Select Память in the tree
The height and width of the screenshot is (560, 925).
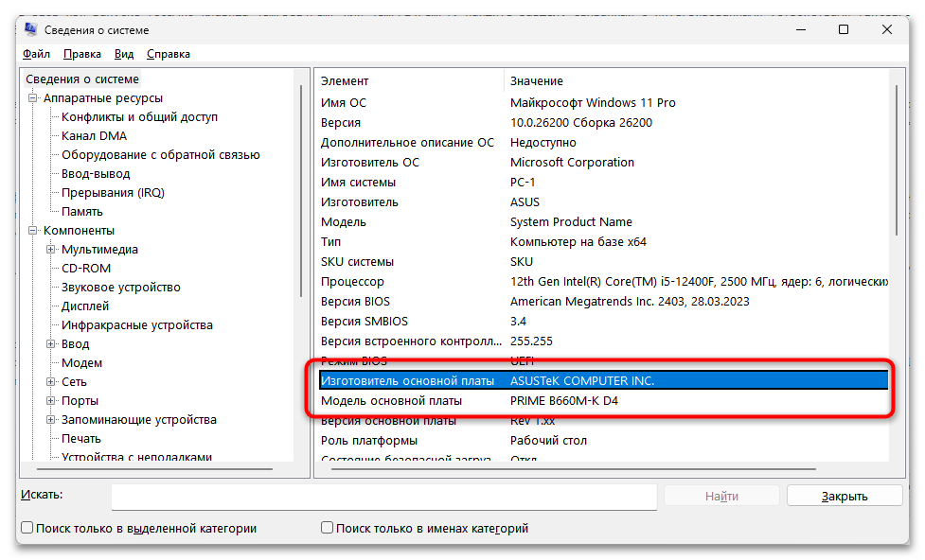[82, 212]
